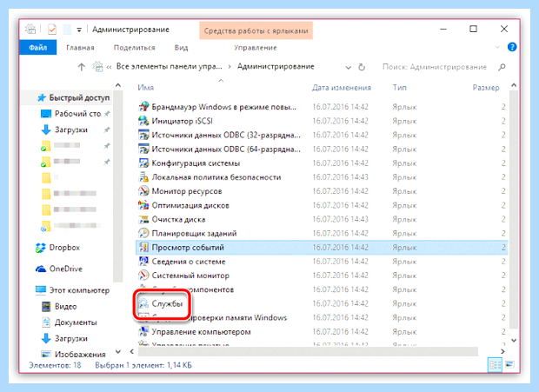Expand the ribbon chevron
The width and height of the screenshot is (539, 392).
(x=497, y=47)
